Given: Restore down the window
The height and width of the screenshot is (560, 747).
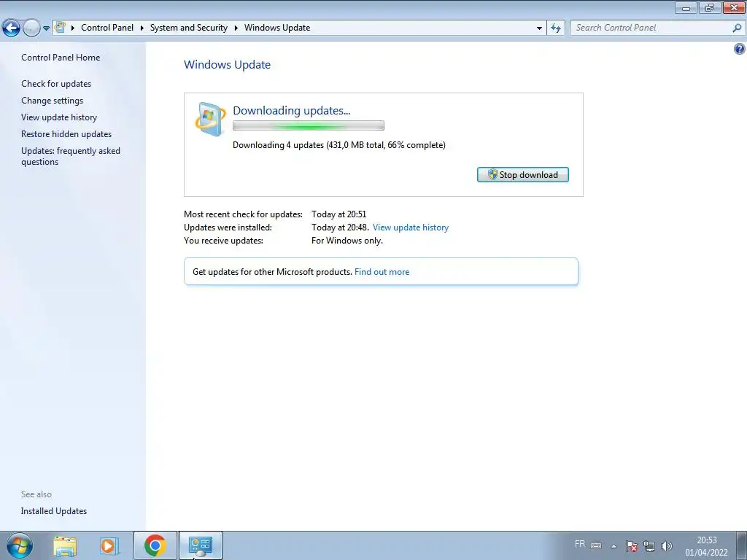Looking at the screenshot, I should tap(710, 7).
